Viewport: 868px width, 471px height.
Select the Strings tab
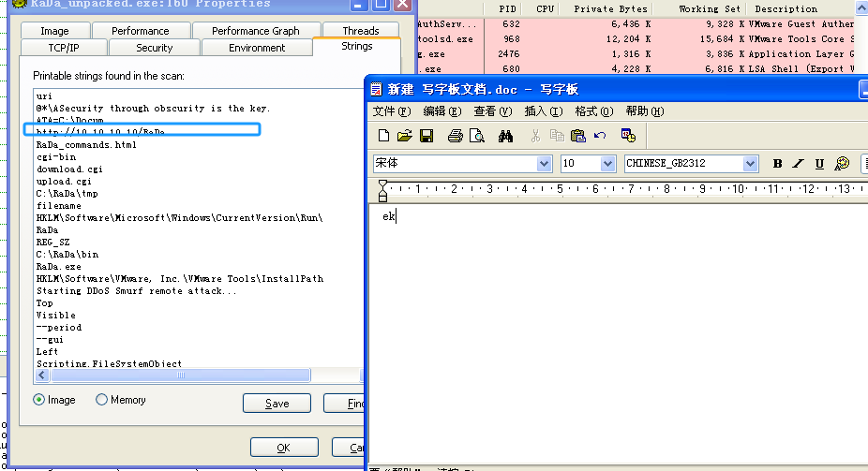click(x=356, y=47)
